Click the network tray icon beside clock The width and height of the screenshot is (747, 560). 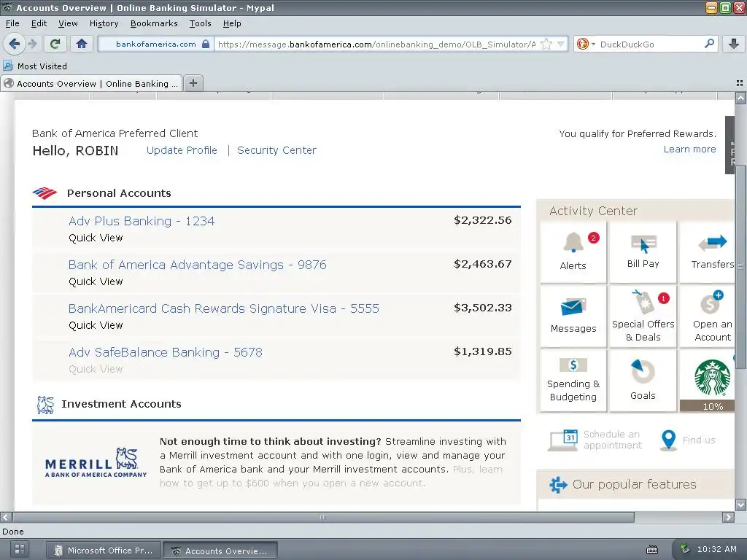point(684,549)
